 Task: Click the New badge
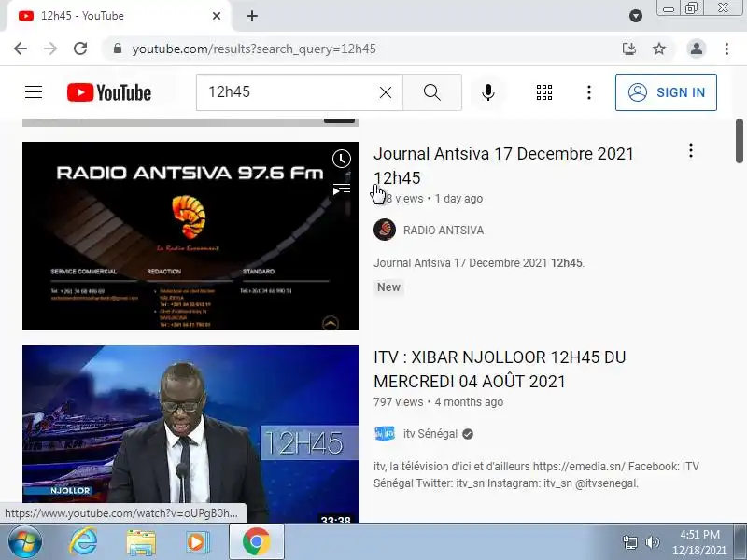(388, 287)
